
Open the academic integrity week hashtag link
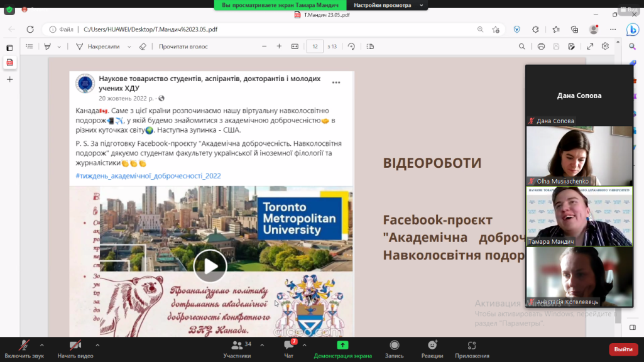click(148, 176)
